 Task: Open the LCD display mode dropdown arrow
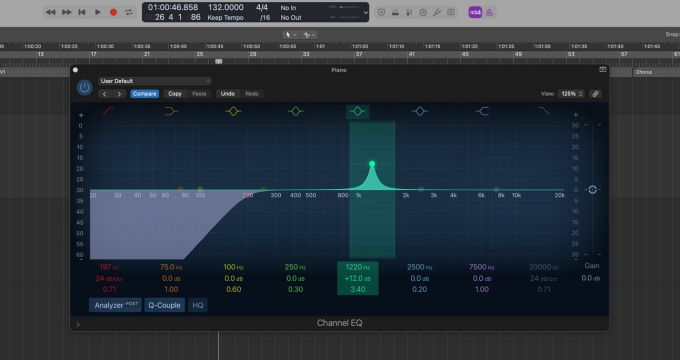pyautogui.click(x=366, y=12)
